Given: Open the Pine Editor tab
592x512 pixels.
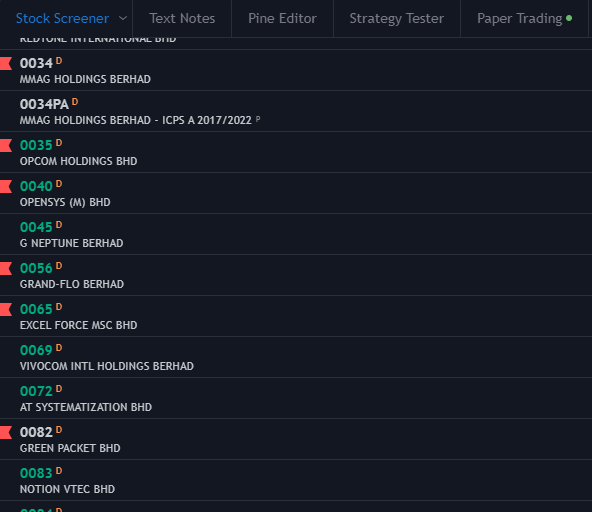Looking at the screenshot, I should point(282,19).
